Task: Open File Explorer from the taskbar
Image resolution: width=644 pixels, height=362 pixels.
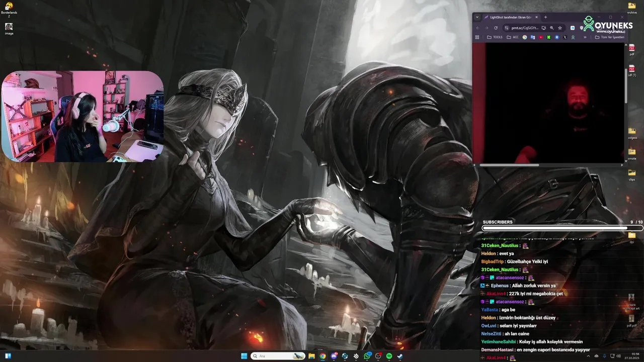Action: [x=311, y=356]
